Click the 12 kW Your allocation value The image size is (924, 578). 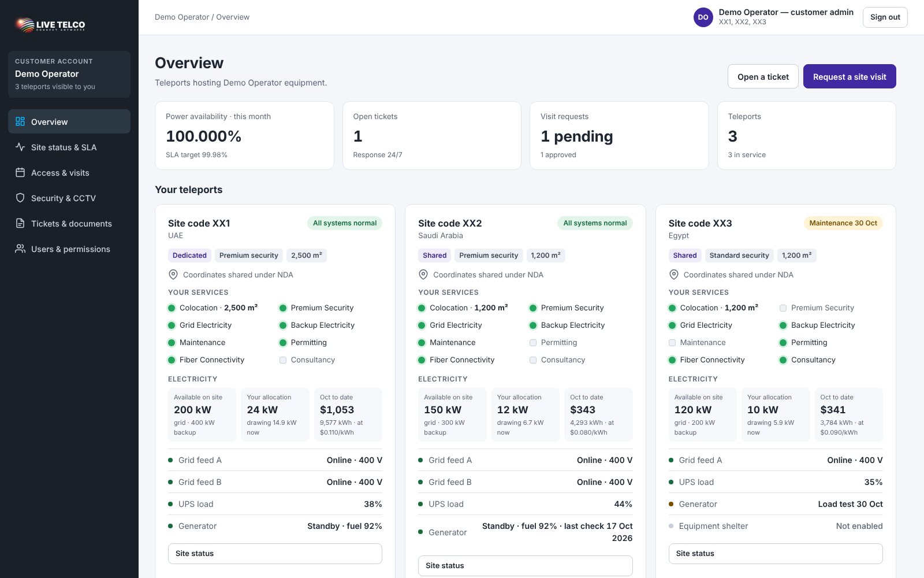513,410
